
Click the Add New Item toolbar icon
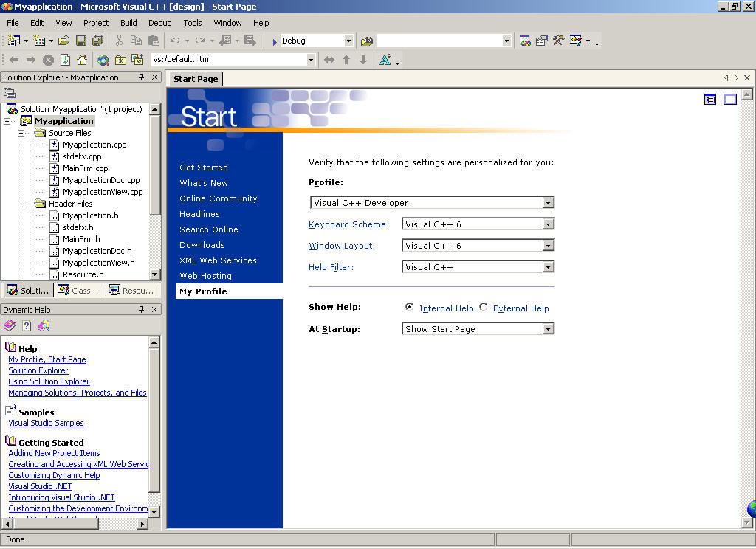tap(39, 41)
